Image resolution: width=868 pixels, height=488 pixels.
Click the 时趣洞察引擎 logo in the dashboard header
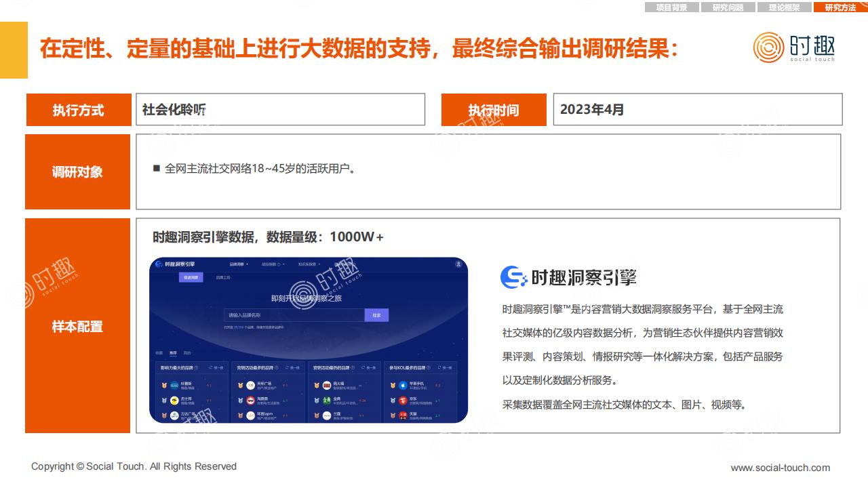(175, 264)
